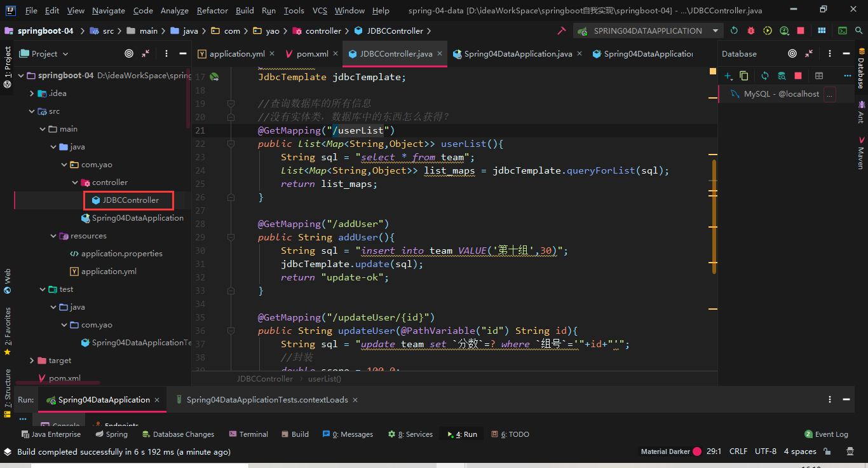Viewport: 868px width, 468px height.
Task: Open Run panel options three-dot icon
Action: tap(829, 399)
